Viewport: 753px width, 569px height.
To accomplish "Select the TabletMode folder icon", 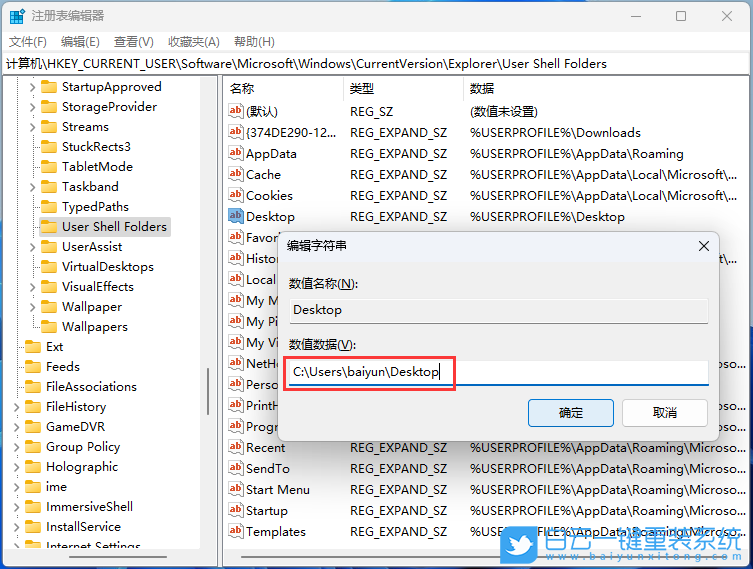I will click(x=49, y=167).
